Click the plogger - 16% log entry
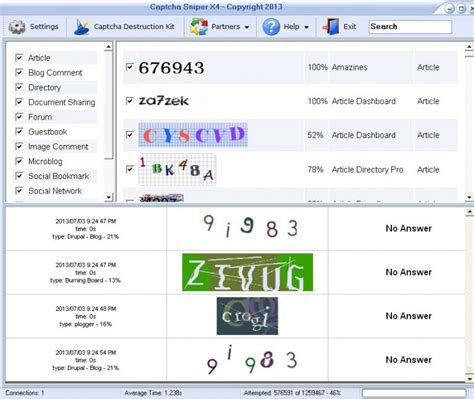The width and height of the screenshot is (474, 399). click(86, 316)
